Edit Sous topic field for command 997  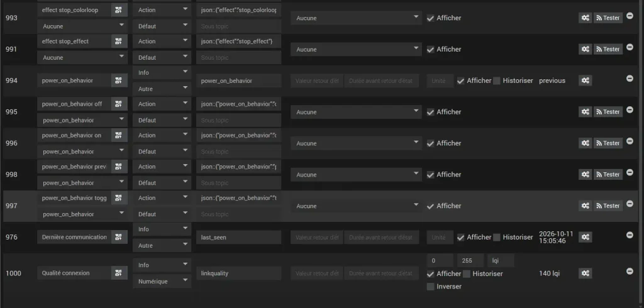(x=238, y=214)
